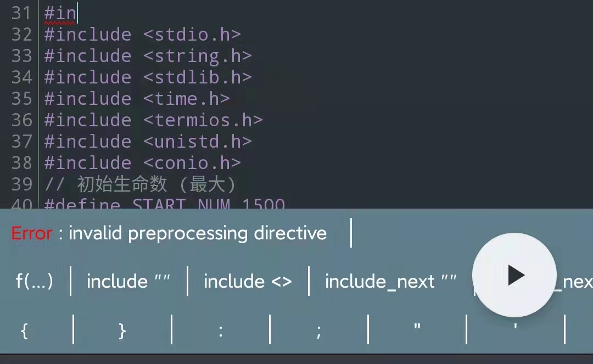
Task: Insert opening brace from symbol bar
Action: (24, 330)
